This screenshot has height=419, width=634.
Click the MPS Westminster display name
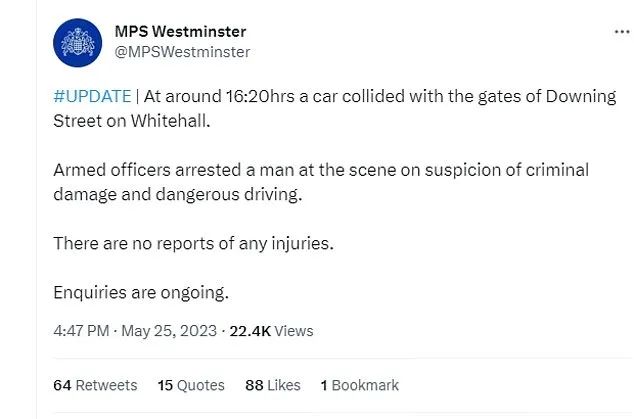tap(180, 32)
